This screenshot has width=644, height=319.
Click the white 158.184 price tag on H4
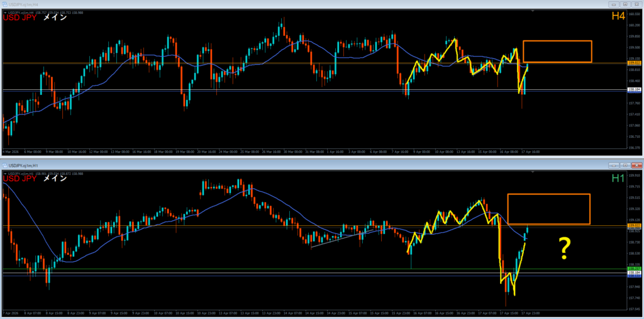(634, 91)
